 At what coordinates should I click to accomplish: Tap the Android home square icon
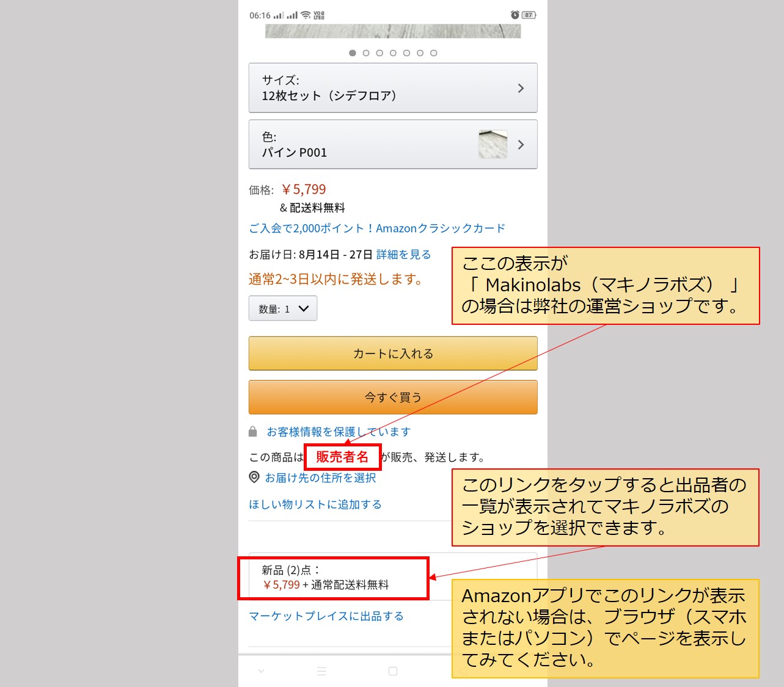coord(393,671)
